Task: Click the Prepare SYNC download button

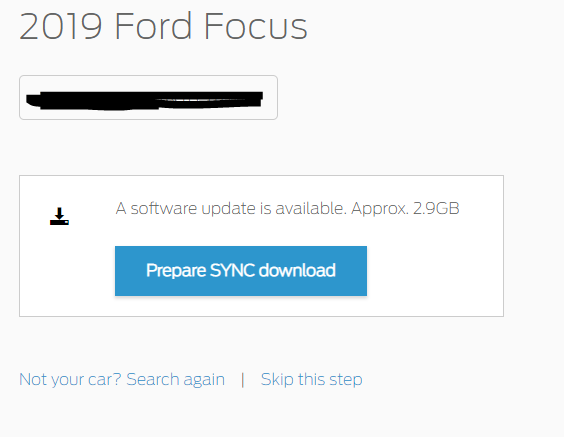Action: [x=241, y=271]
